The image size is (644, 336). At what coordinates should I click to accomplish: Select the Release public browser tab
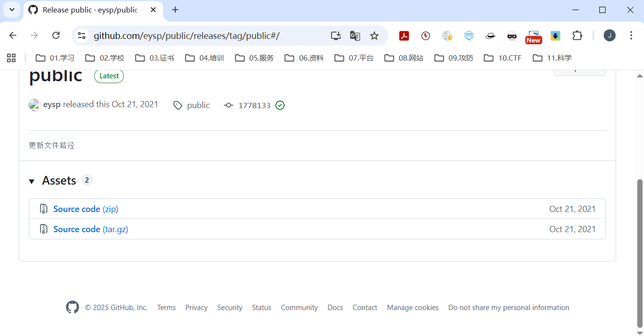pyautogui.click(x=94, y=10)
